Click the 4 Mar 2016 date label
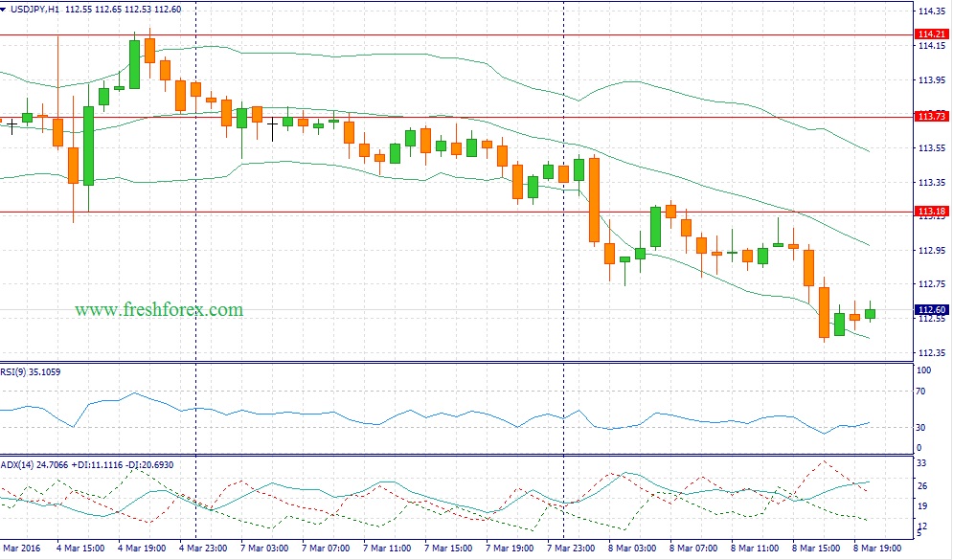Image resolution: width=953 pixels, height=560 pixels. (21, 549)
